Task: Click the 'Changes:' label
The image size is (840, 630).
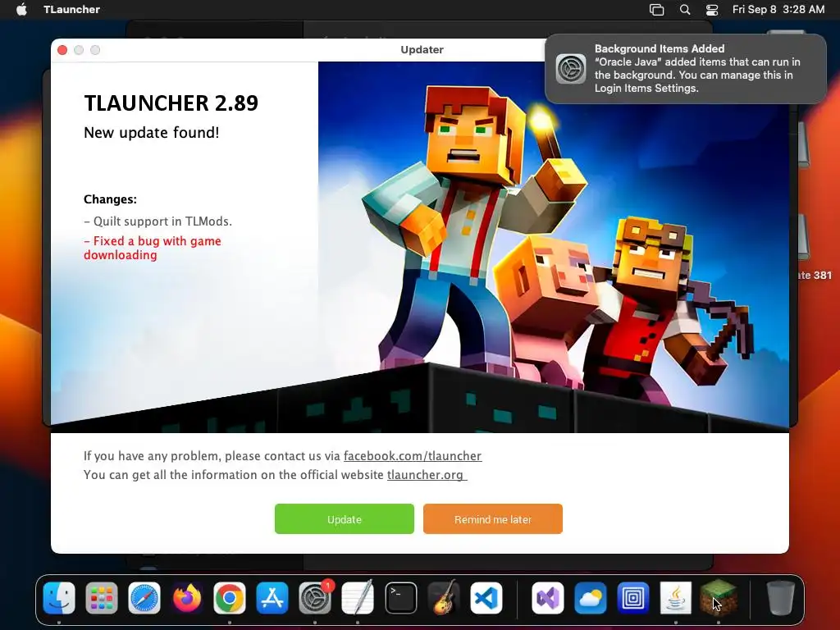Action: pos(111,199)
